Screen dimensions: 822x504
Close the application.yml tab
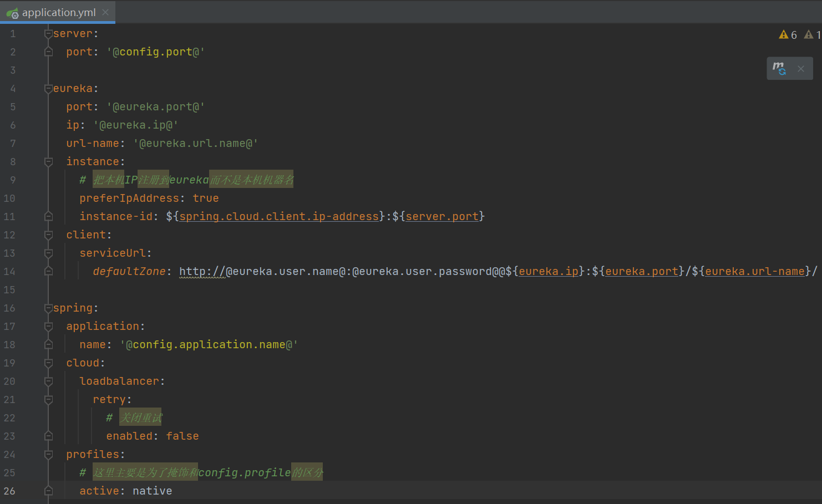click(x=105, y=12)
